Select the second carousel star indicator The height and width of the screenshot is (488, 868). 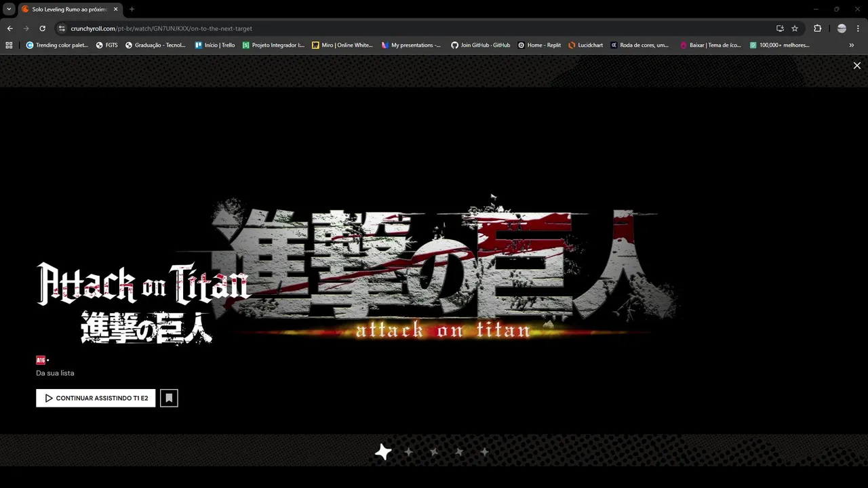click(x=409, y=451)
